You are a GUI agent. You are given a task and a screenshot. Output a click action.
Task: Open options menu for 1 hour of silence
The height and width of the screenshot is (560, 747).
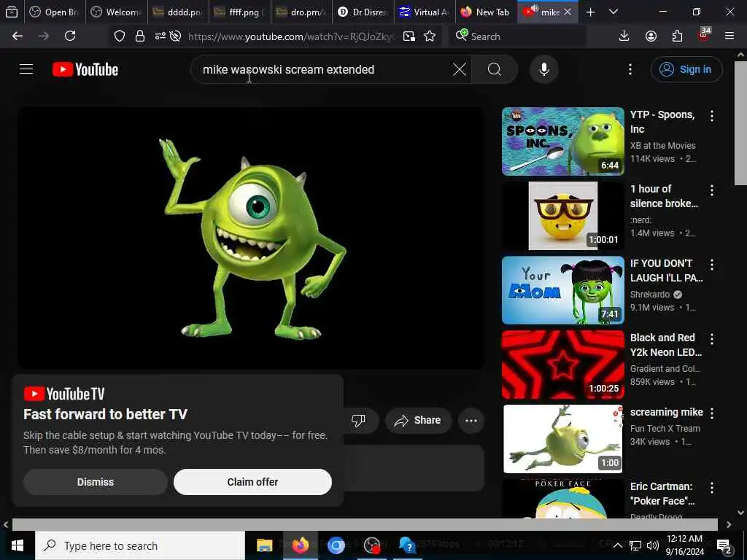712,190
